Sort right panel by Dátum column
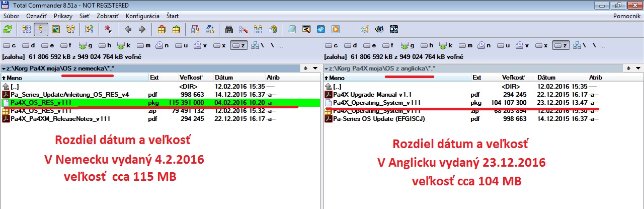Viewport: 644px width, 209px height. pos(561,78)
